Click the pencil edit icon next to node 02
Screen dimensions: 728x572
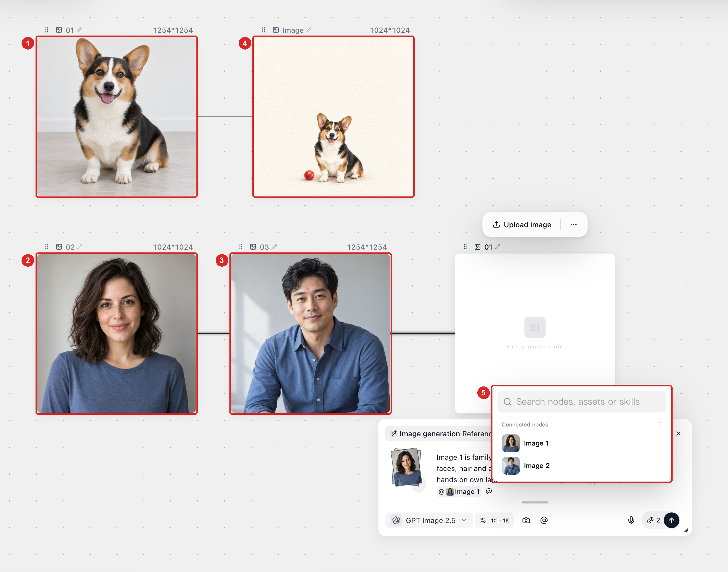pyautogui.click(x=80, y=247)
